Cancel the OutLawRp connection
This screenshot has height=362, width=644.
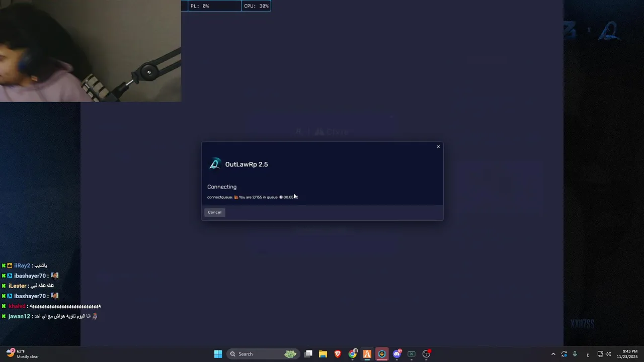(214, 212)
